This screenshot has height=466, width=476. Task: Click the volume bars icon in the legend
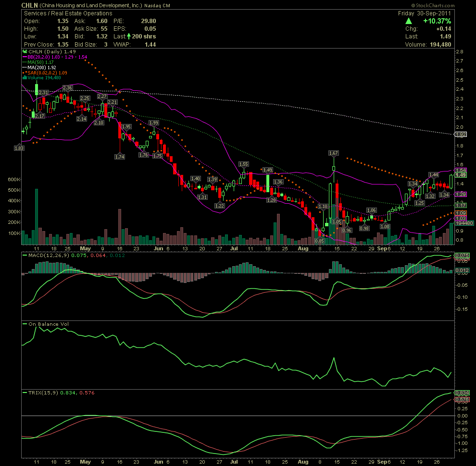pyautogui.click(x=25, y=78)
